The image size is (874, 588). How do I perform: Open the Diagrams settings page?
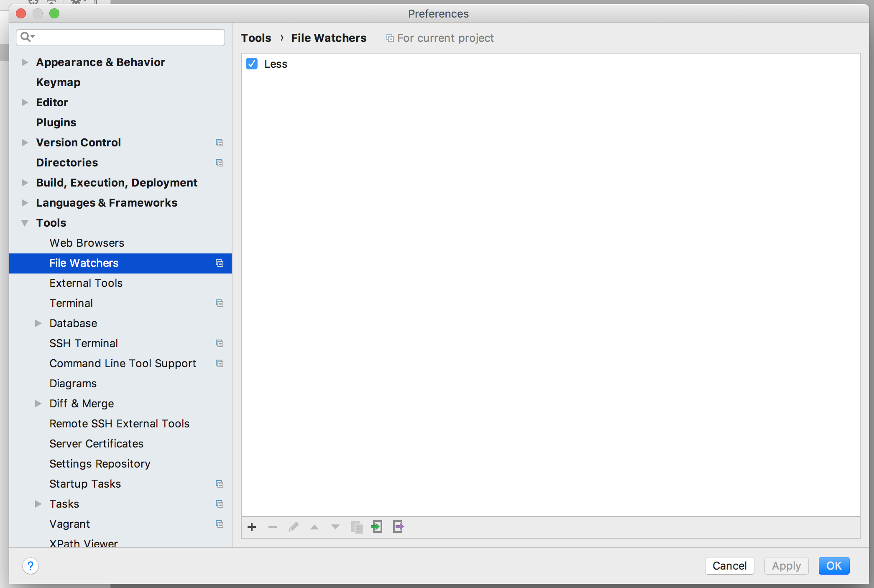click(x=73, y=383)
